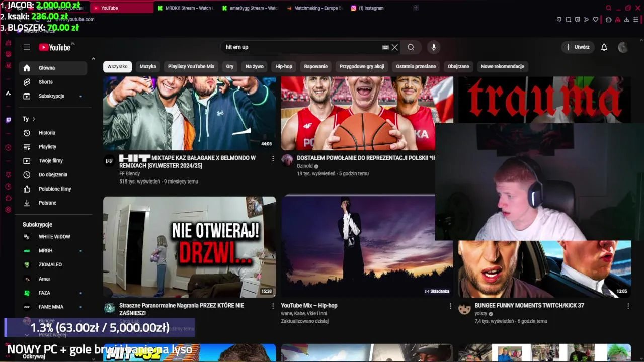Open Playlisty in the sidebar
This screenshot has width=644, height=362.
(x=53, y=147)
